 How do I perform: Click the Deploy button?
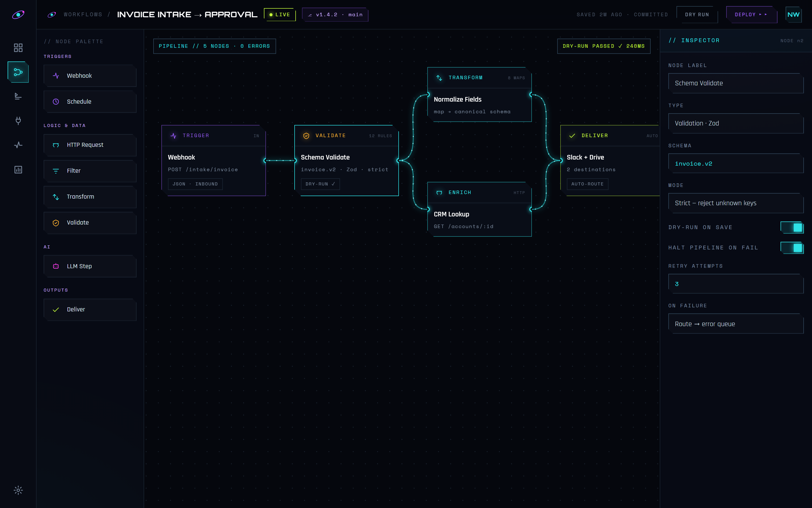tap(751, 15)
